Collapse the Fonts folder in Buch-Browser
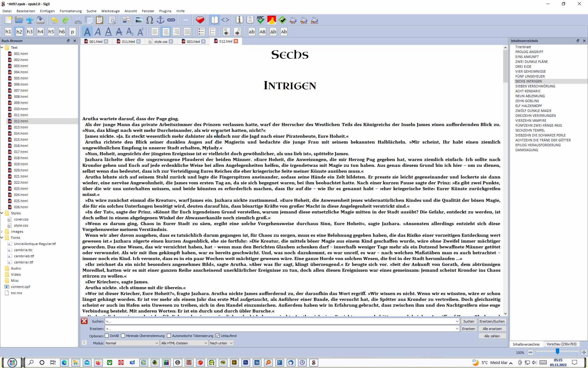The width and height of the screenshot is (588, 368). click(x=2, y=238)
